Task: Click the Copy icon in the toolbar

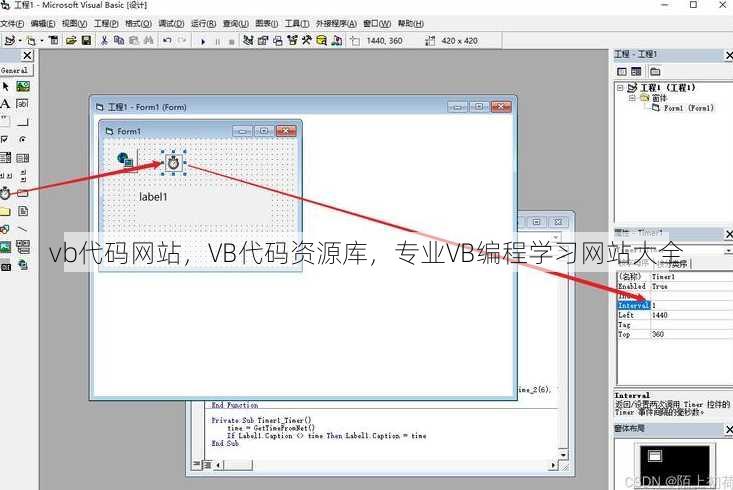Action: coord(119,41)
